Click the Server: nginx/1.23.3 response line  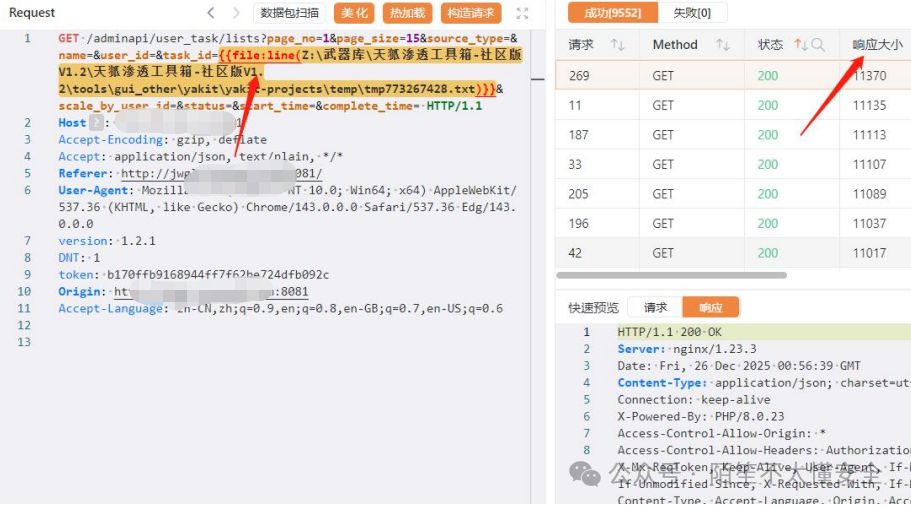point(687,349)
